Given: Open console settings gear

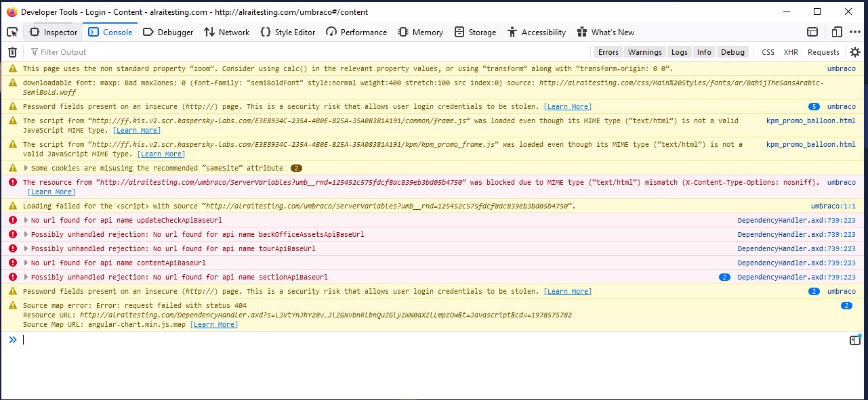Looking at the screenshot, I should click(855, 52).
